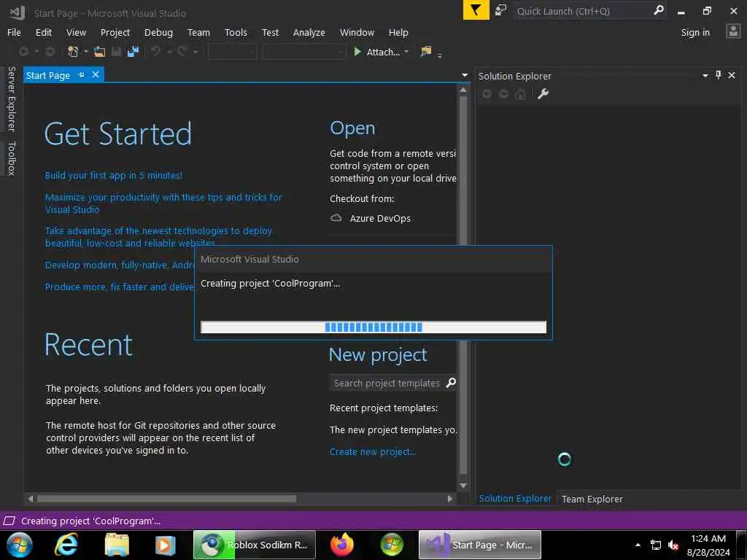This screenshot has width=747, height=560.
Task: Click the Attach start button
Action: coord(376,52)
